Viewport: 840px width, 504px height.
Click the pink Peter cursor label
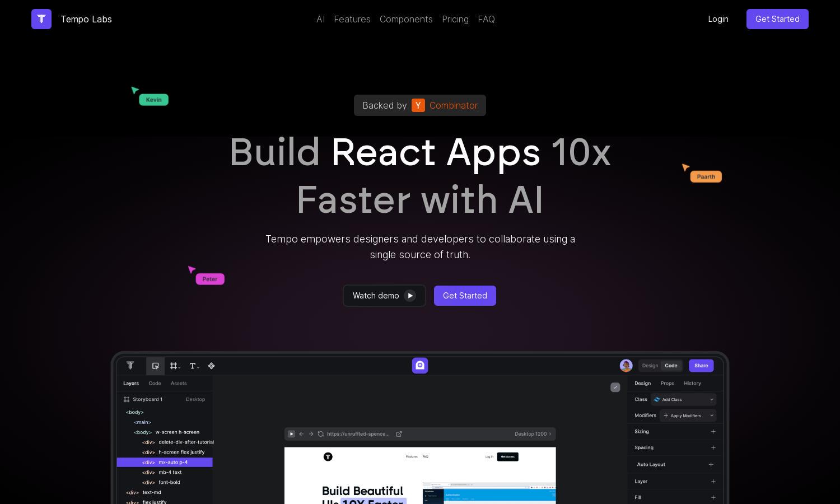coord(210,279)
